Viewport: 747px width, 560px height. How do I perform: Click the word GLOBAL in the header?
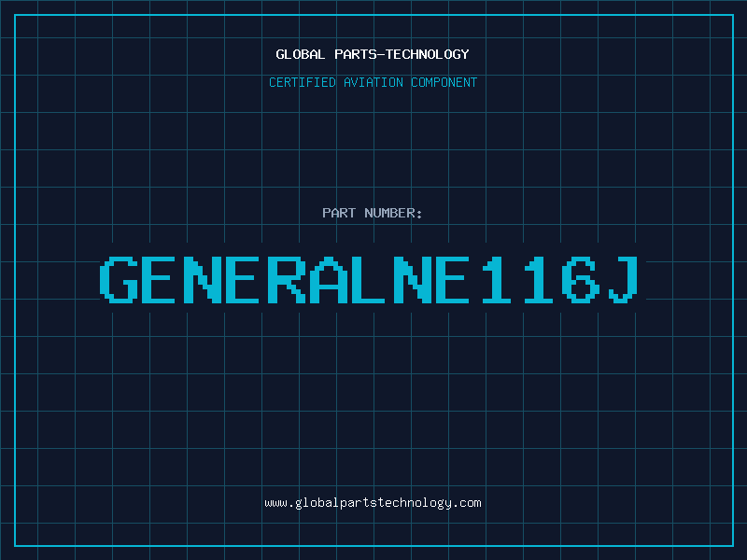point(301,54)
